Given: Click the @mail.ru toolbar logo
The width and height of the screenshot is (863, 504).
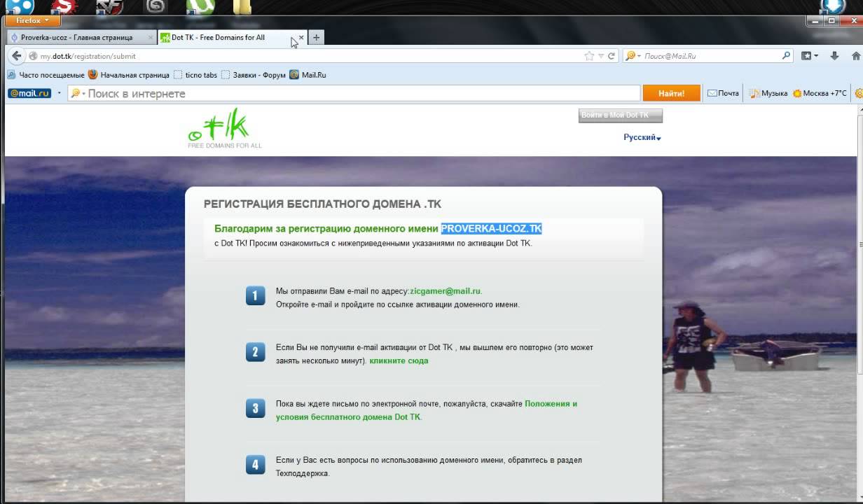Looking at the screenshot, I should tap(29, 93).
